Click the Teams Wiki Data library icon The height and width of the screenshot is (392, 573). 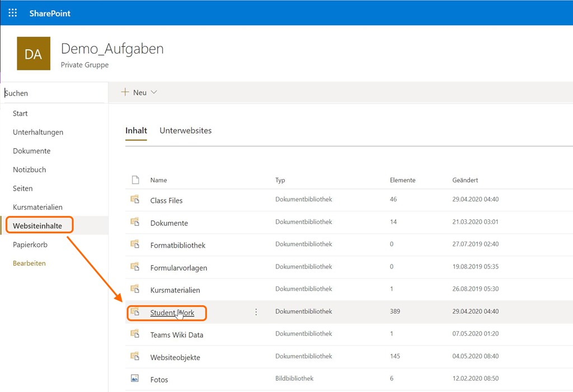click(x=135, y=334)
